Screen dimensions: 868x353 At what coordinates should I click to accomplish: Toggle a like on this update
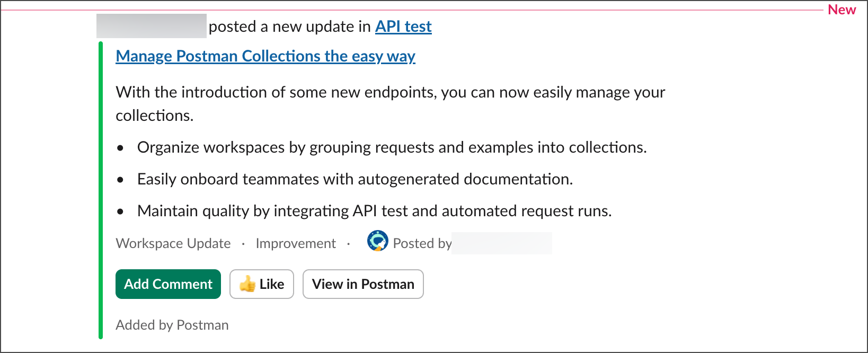(262, 284)
